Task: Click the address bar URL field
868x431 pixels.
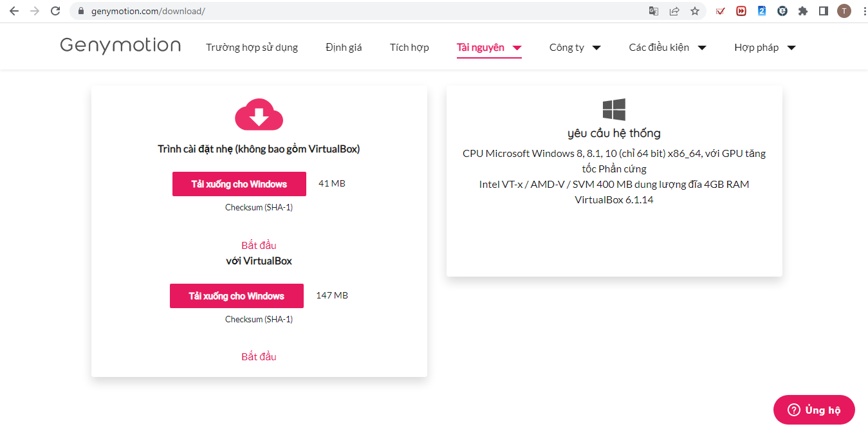Action: [360, 11]
